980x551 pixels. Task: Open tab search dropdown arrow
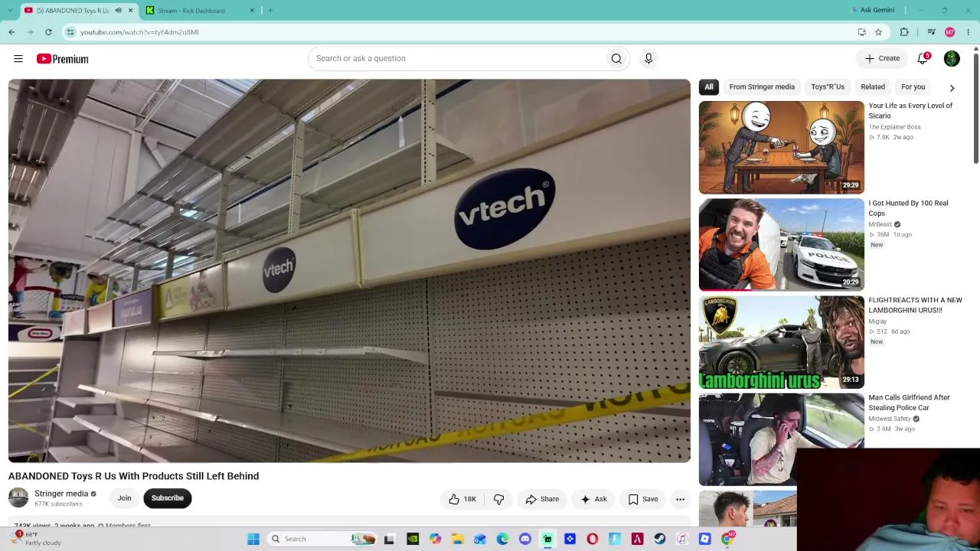pyautogui.click(x=11, y=10)
